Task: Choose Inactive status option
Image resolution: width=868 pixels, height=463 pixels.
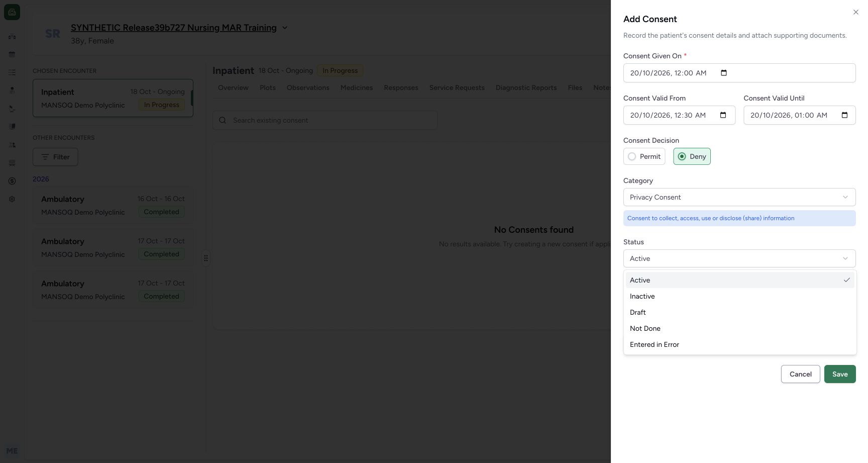Action: coord(739,296)
